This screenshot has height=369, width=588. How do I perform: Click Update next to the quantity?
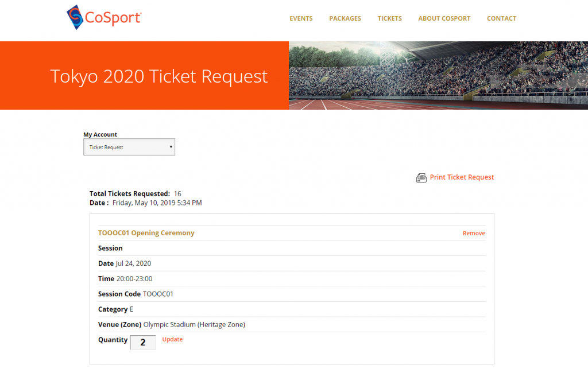pos(172,339)
